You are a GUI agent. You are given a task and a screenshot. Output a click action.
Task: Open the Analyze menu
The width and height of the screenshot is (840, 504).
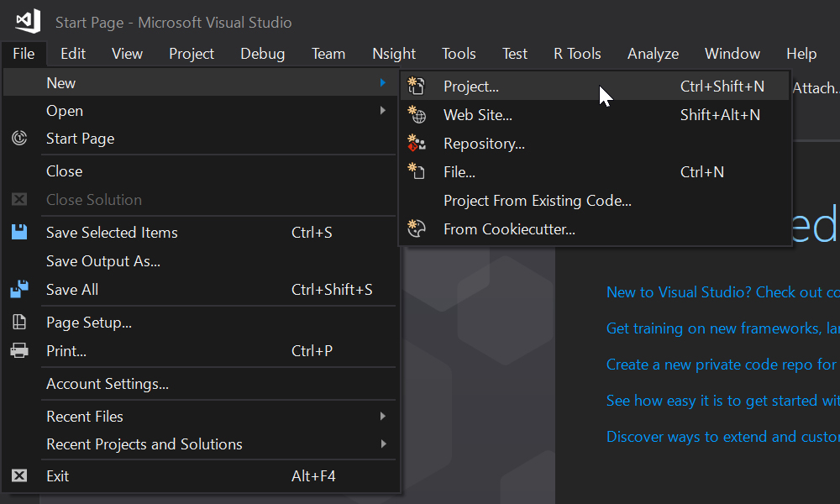click(x=653, y=54)
